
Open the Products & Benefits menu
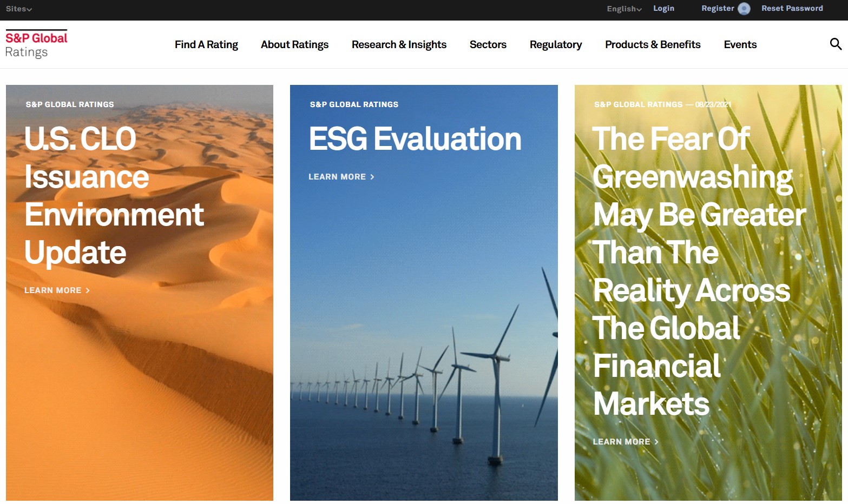(653, 44)
